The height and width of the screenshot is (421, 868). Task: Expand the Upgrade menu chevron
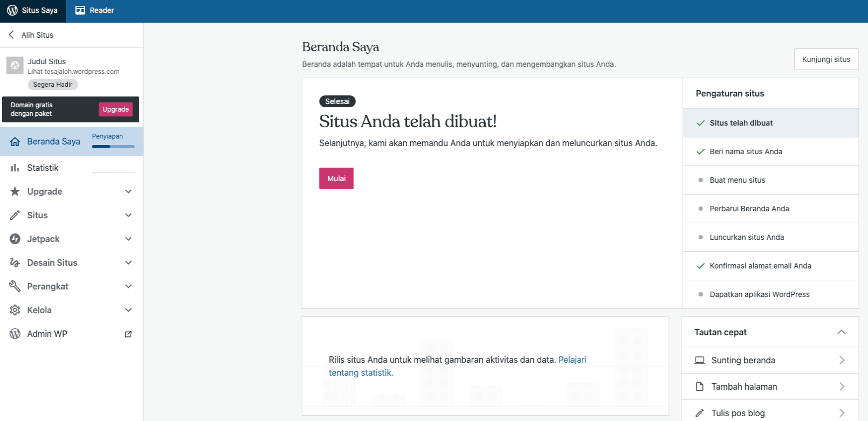click(128, 191)
